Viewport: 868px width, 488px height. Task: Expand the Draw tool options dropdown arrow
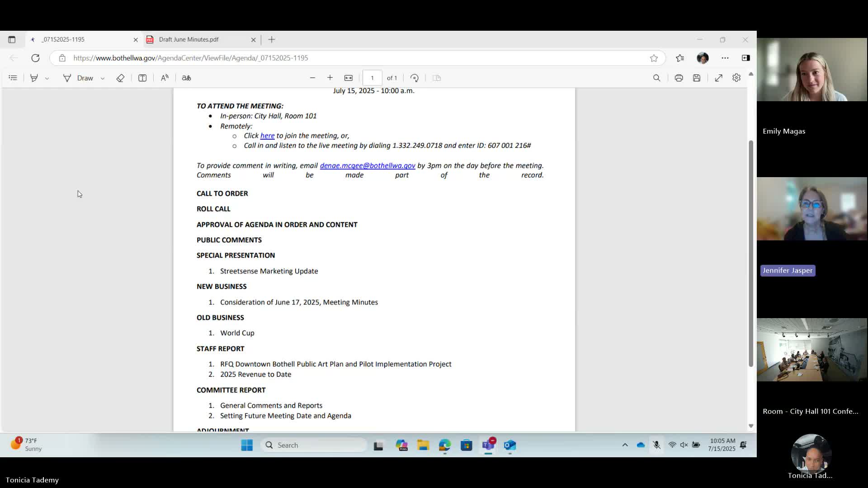[x=103, y=78]
